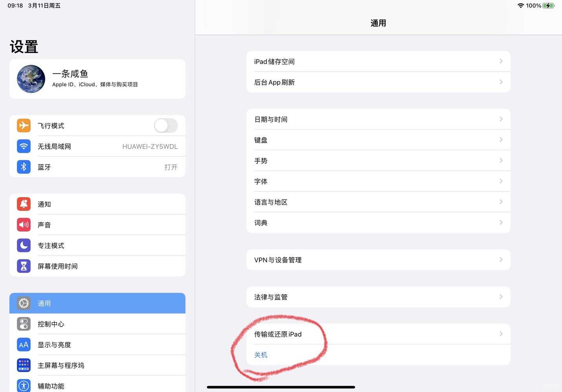The height and width of the screenshot is (392, 562).
Task: Select the 通知 bell icon
Action: pos(24,204)
